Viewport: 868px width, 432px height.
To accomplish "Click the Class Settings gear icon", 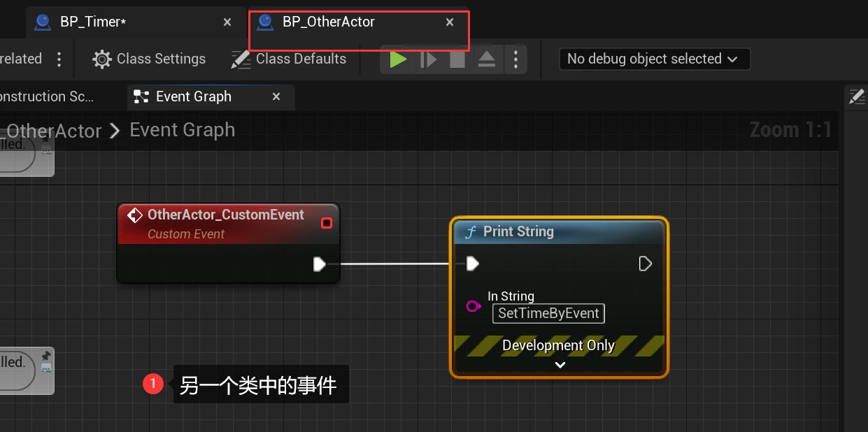I will tap(102, 59).
